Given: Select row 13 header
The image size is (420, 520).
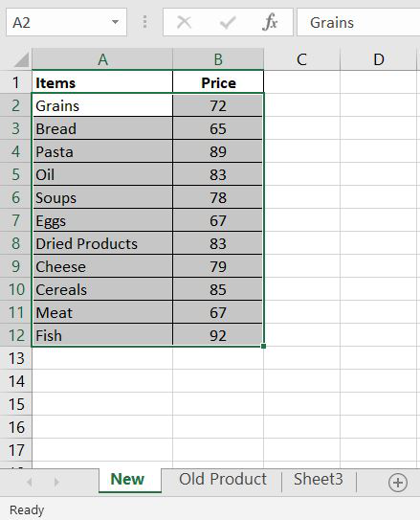Looking at the screenshot, I should [16, 358].
